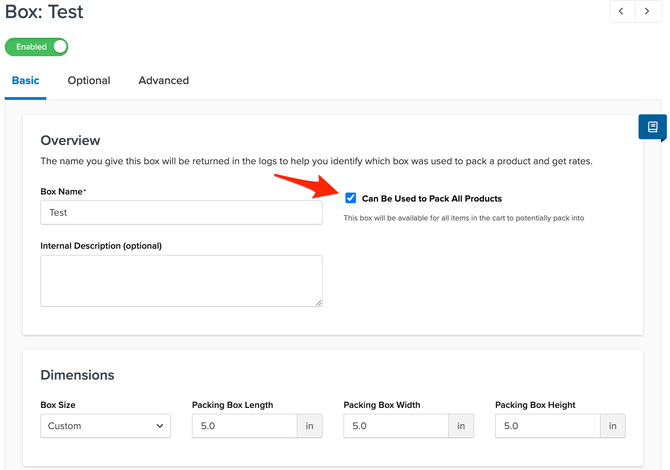Stay on the Basic tab
Image resolution: width=670 pixels, height=470 pixels.
pyautogui.click(x=26, y=80)
